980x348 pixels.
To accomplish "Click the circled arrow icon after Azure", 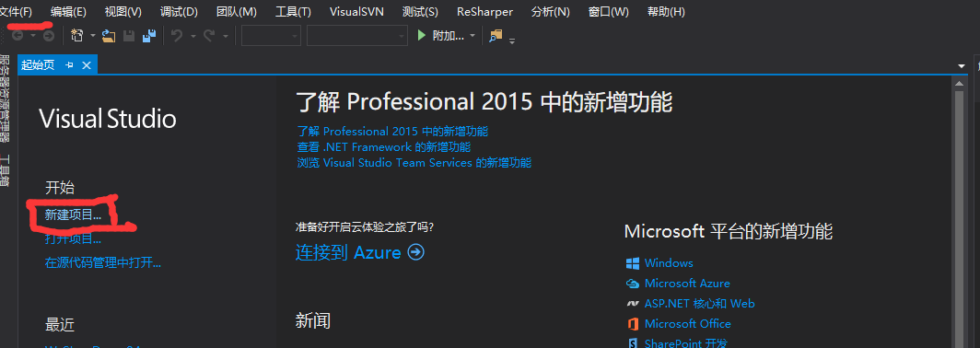I will [x=415, y=251].
